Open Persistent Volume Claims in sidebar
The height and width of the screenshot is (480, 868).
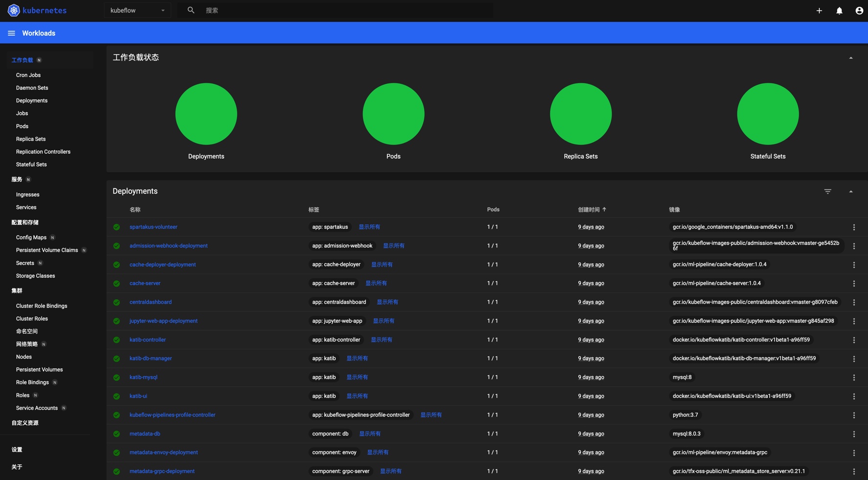click(x=47, y=250)
